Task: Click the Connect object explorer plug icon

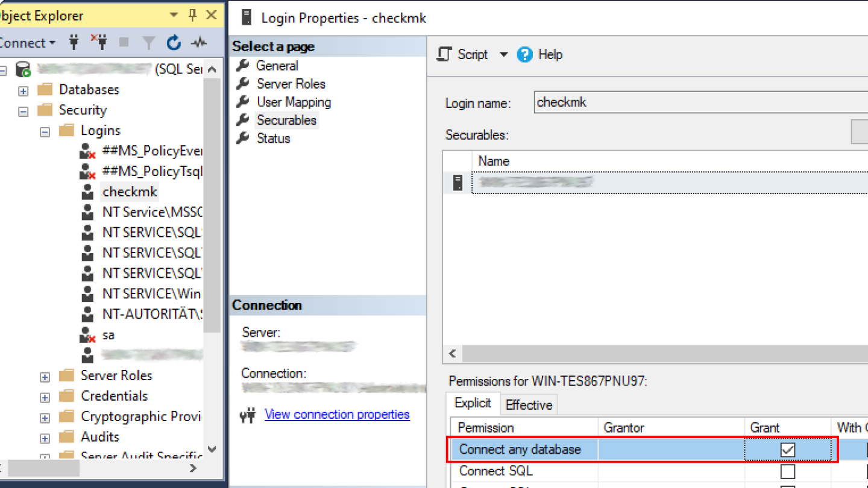Action: [x=74, y=42]
